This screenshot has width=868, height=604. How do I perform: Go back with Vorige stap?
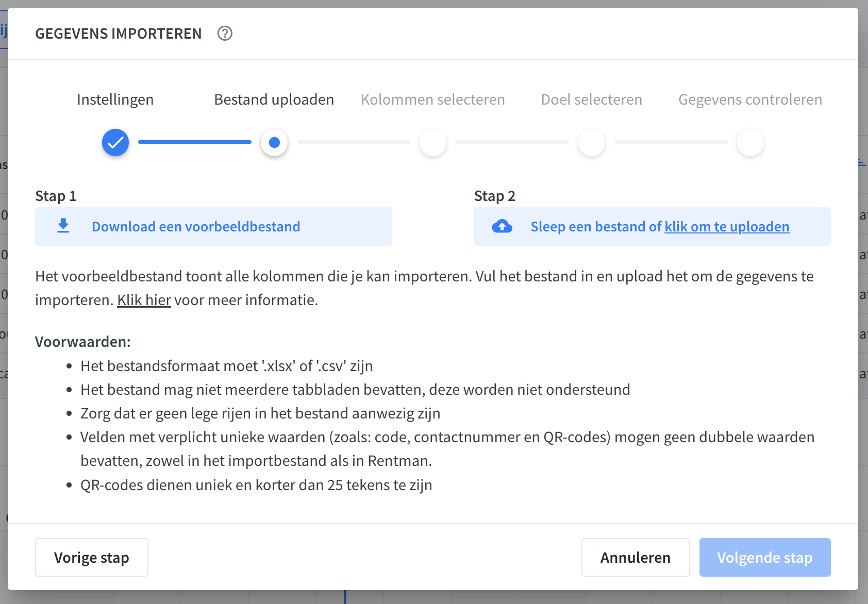pos(92,558)
